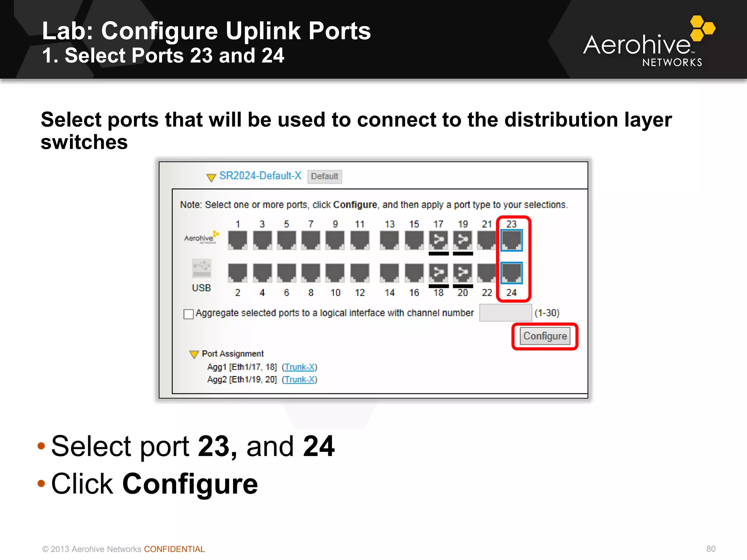Image resolution: width=747 pixels, height=560 pixels.
Task: Select port 14 icon
Action: pos(389,273)
